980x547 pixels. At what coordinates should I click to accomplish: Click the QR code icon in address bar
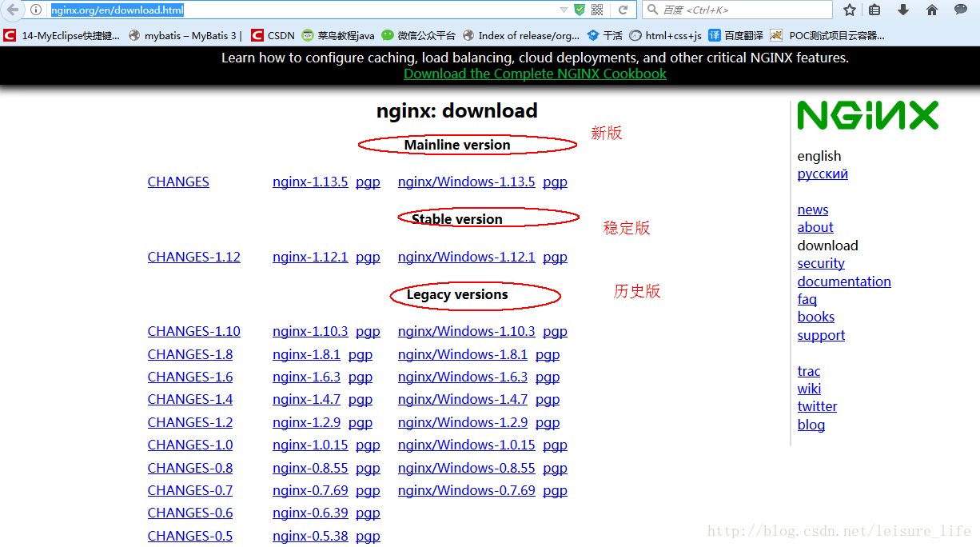(x=597, y=10)
